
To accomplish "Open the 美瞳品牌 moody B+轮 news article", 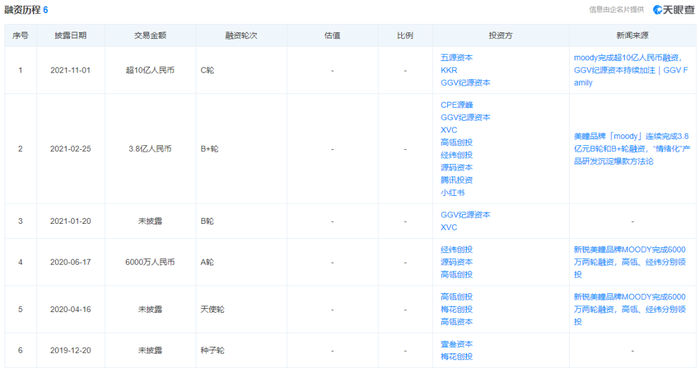I will [x=631, y=149].
